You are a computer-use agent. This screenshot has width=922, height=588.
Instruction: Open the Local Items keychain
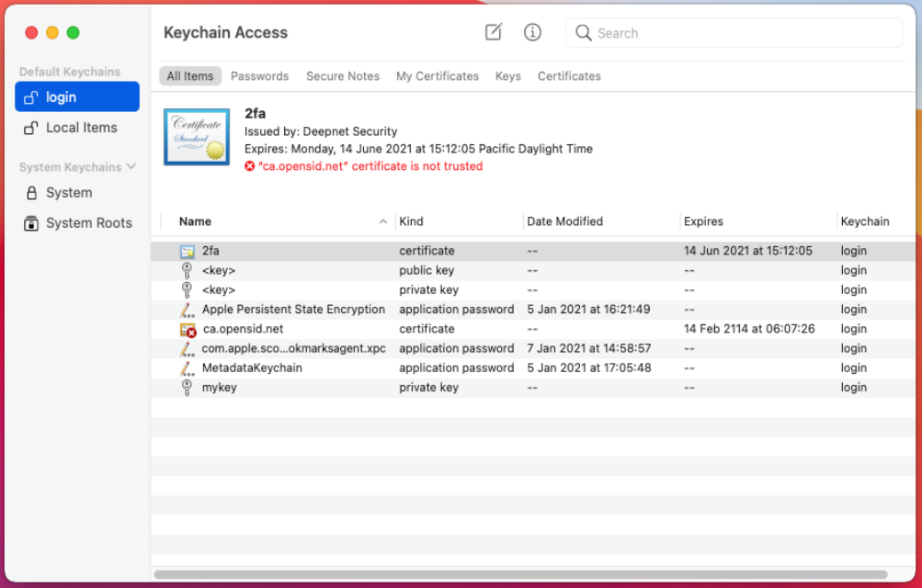tap(81, 128)
